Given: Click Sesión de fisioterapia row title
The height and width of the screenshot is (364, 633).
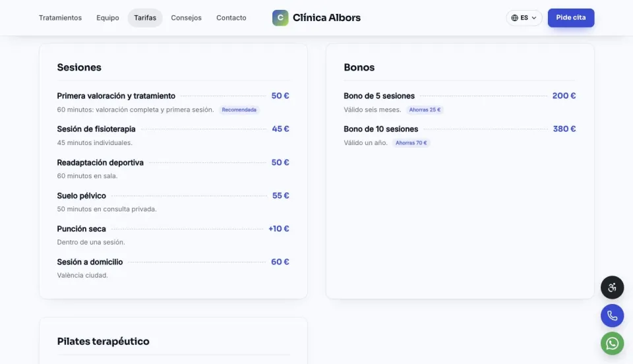Looking at the screenshot, I should pyautogui.click(x=96, y=129).
